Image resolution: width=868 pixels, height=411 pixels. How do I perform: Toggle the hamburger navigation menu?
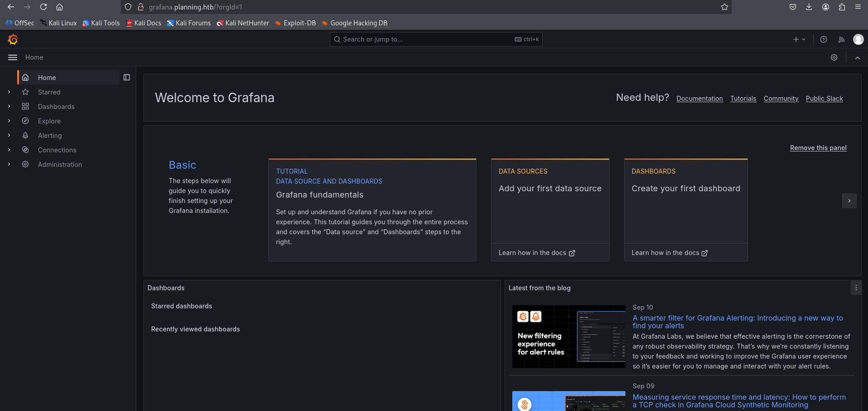[x=13, y=57]
